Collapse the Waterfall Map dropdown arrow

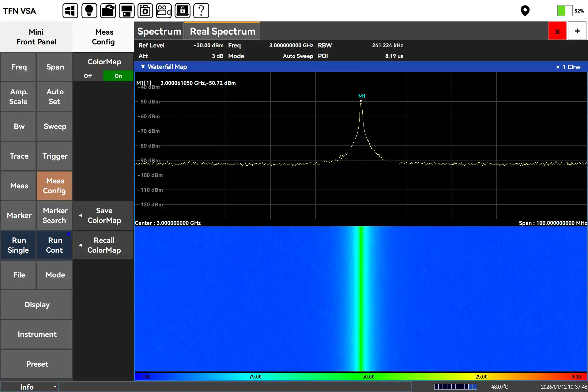click(143, 67)
